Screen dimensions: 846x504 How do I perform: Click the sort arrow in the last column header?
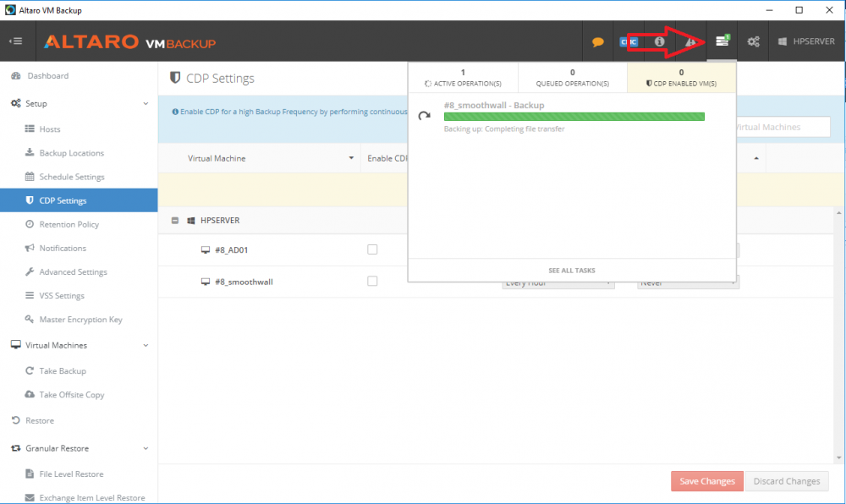[755, 158]
